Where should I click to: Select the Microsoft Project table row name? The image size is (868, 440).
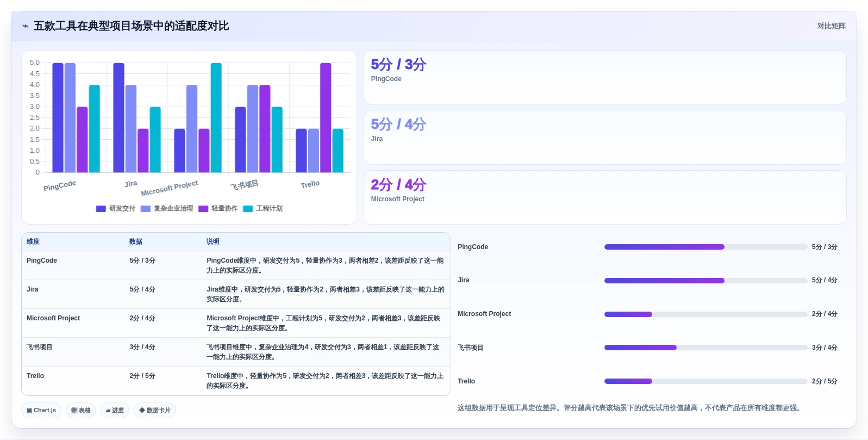tap(53, 318)
